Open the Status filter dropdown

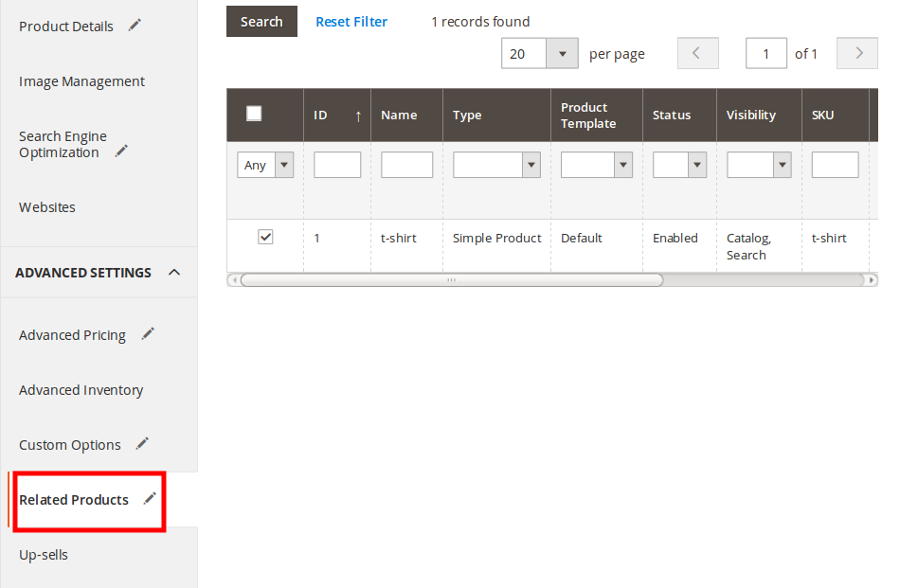point(697,165)
